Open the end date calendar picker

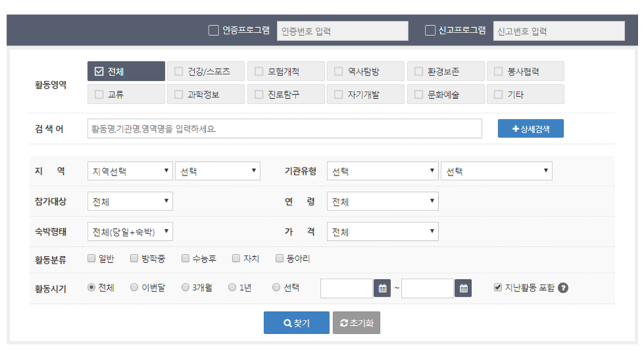(463, 289)
